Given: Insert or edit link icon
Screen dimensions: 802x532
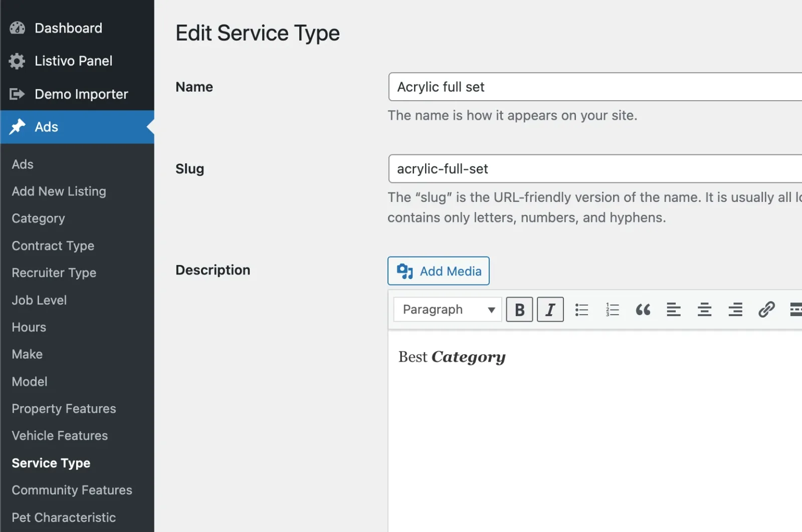Looking at the screenshot, I should [766, 310].
